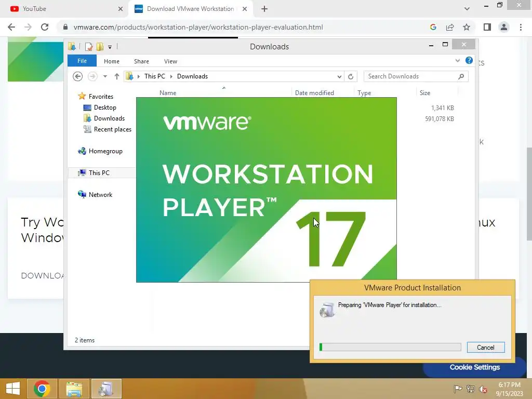Open the Share ribbon tab

pyautogui.click(x=141, y=61)
